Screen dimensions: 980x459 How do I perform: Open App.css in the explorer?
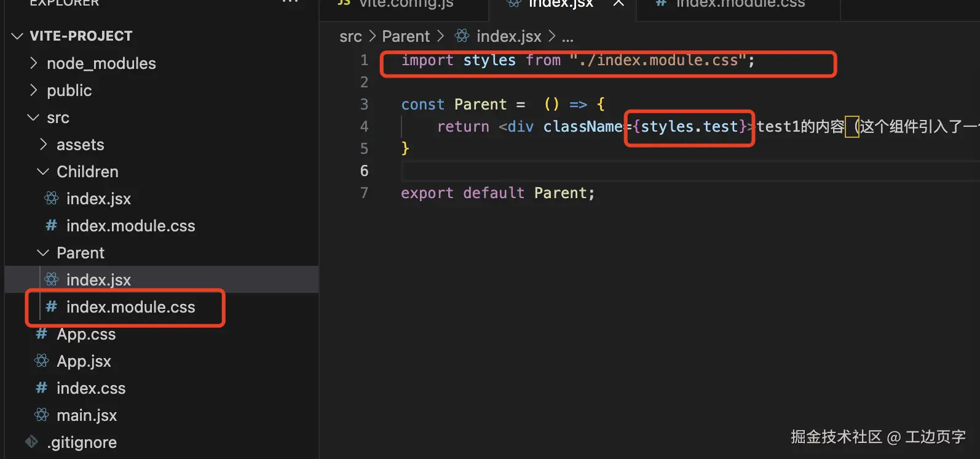click(x=86, y=334)
